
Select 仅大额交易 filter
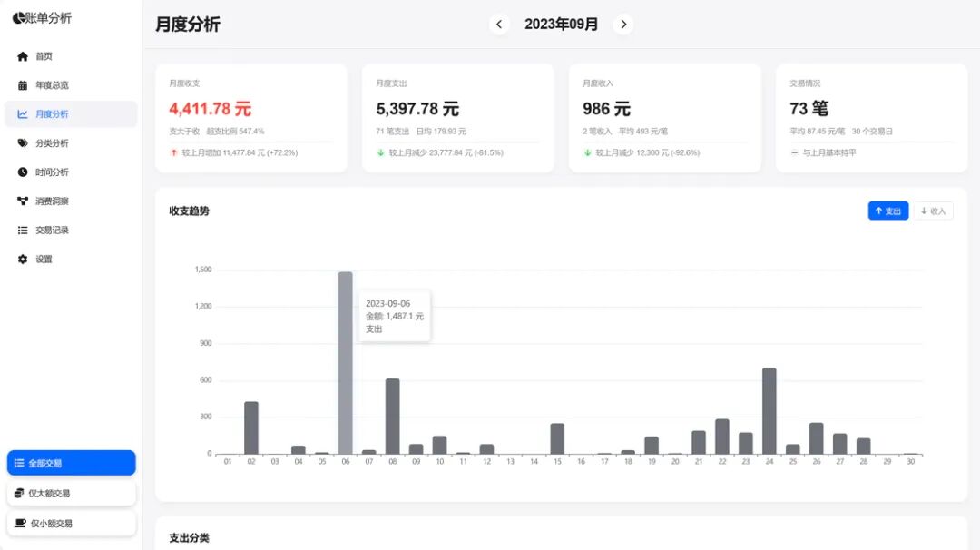point(72,493)
